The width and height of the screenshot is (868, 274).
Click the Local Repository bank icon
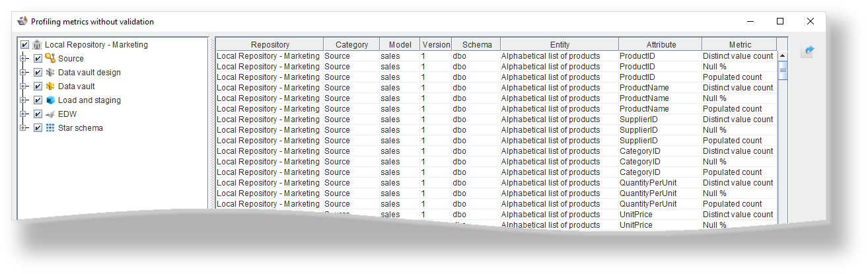pyautogui.click(x=37, y=45)
